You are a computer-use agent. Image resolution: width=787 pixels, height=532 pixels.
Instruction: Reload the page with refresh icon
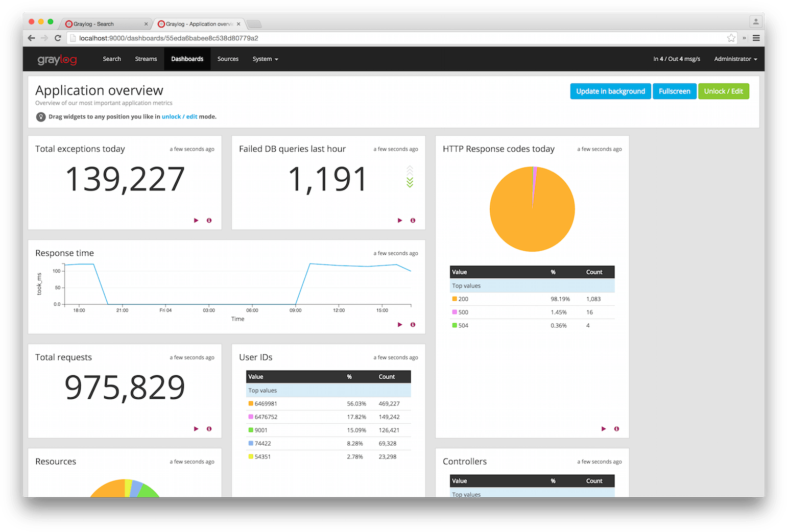click(58, 38)
